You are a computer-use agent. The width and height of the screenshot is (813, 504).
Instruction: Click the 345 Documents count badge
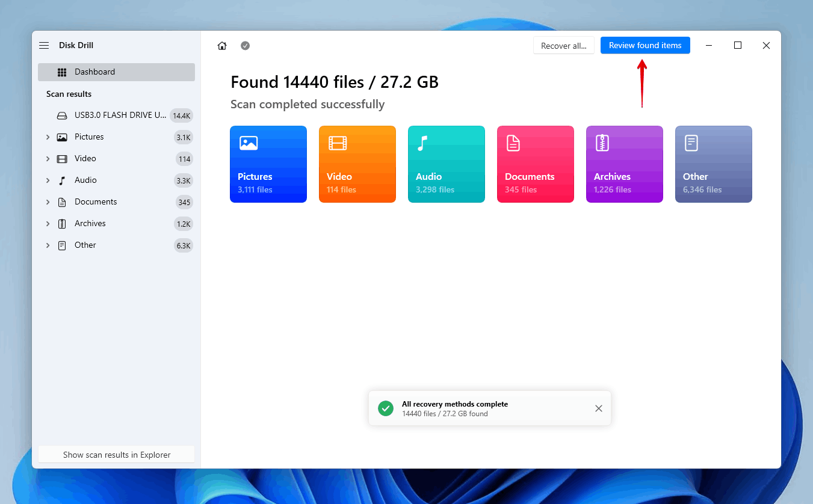(x=184, y=203)
